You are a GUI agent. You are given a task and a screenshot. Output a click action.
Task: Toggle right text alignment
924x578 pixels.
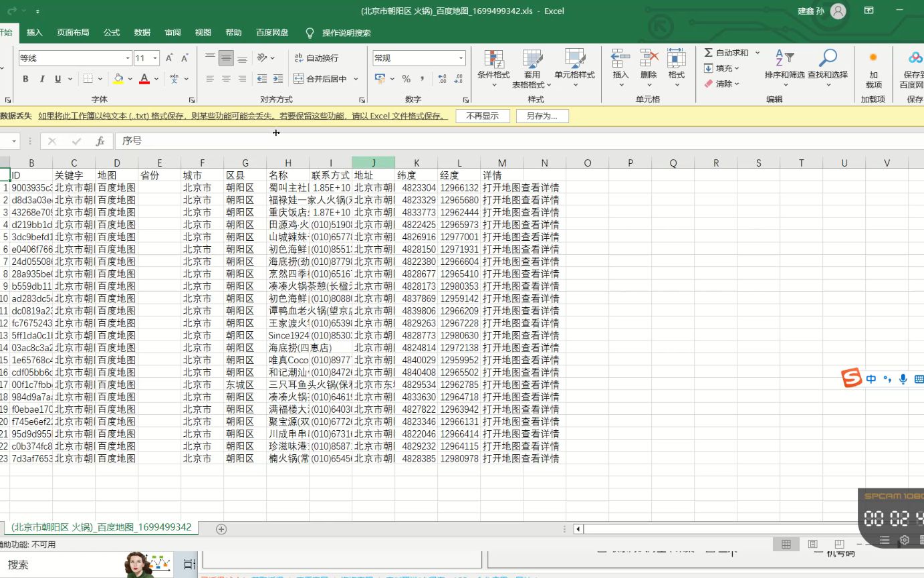243,79
